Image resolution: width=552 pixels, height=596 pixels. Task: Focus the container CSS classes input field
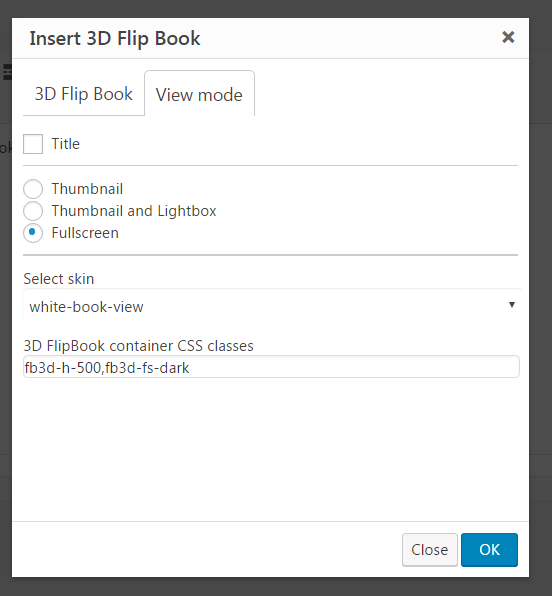pyautogui.click(x=271, y=367)
